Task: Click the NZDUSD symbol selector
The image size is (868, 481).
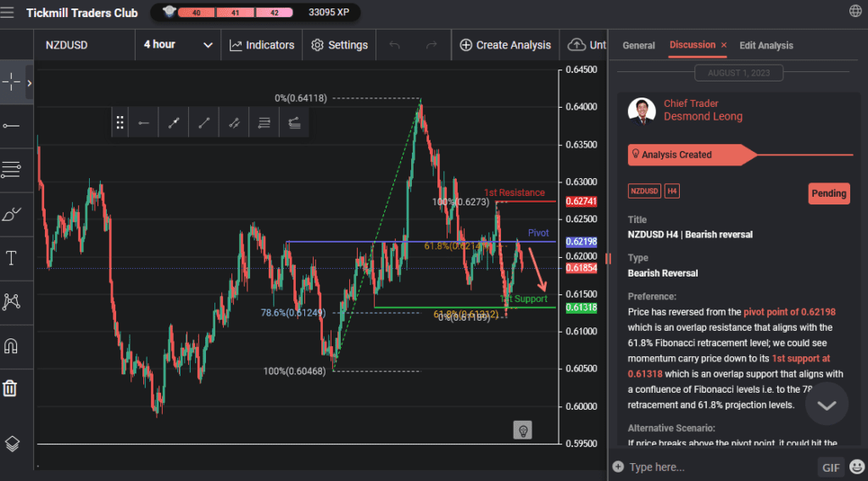Action: 84,45
